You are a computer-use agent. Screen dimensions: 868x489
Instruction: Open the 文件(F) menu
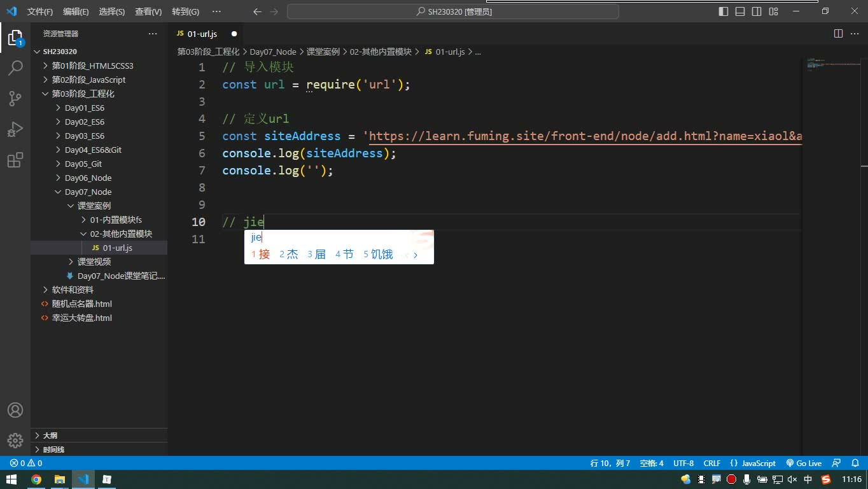pyautogui.click(x=40, y=11)
